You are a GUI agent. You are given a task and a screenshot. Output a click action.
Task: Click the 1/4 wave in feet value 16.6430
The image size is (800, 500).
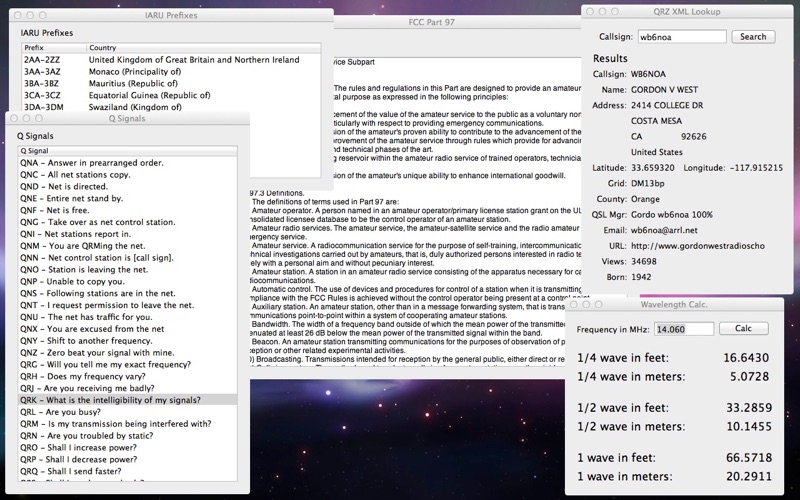click(746, 358)
